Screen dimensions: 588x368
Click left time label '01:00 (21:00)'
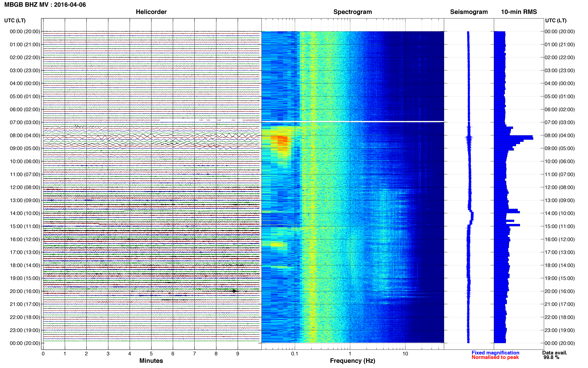point(25,45)
